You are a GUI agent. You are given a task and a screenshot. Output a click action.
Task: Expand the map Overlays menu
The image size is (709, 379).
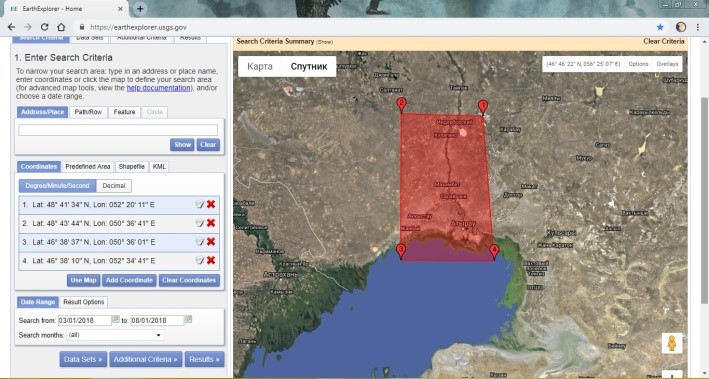click(667, 64)
